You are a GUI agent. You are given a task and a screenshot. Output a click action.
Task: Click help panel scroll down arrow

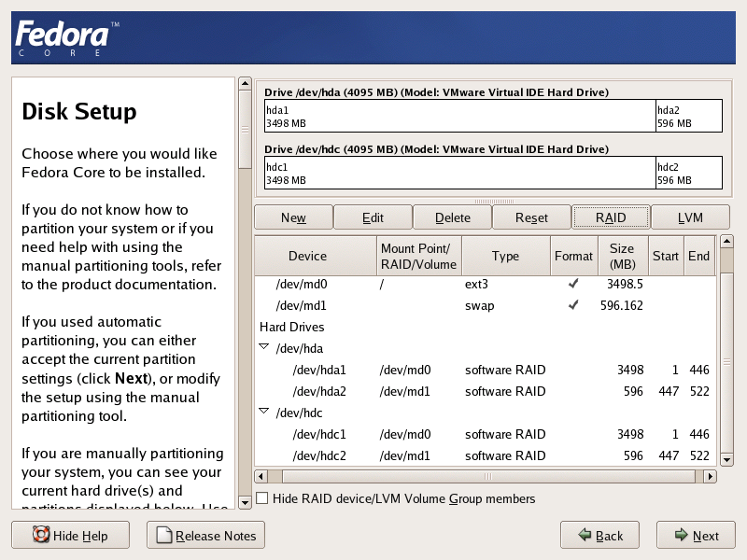click(245, 502)
